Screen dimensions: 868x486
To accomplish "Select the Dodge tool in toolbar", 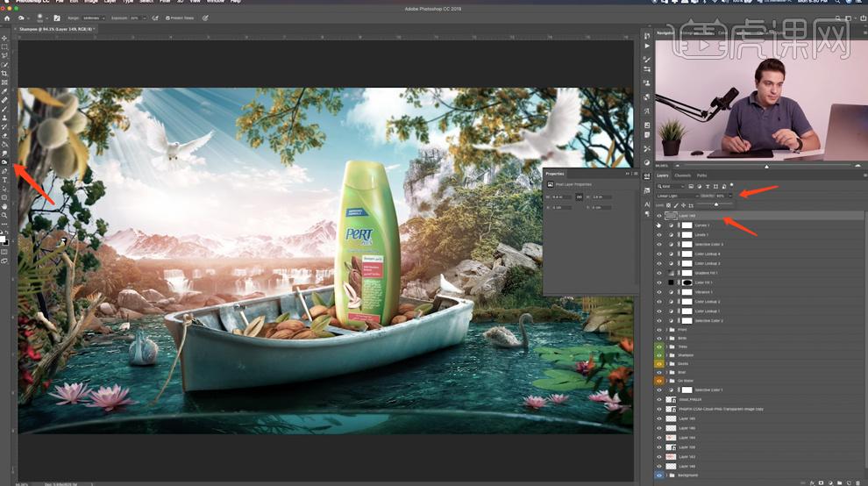I will 4,161.
